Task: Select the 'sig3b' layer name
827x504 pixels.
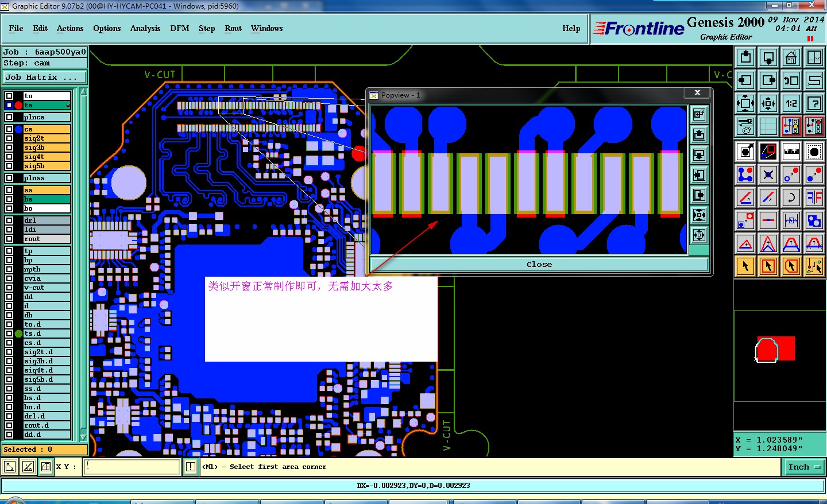Action: 47,148
